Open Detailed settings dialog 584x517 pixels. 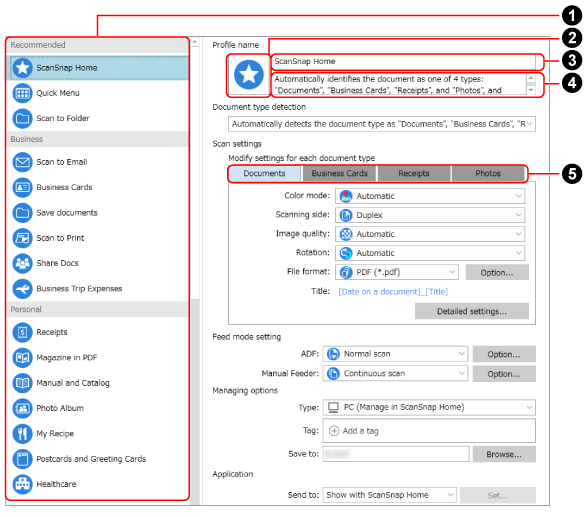click(472, 311)
